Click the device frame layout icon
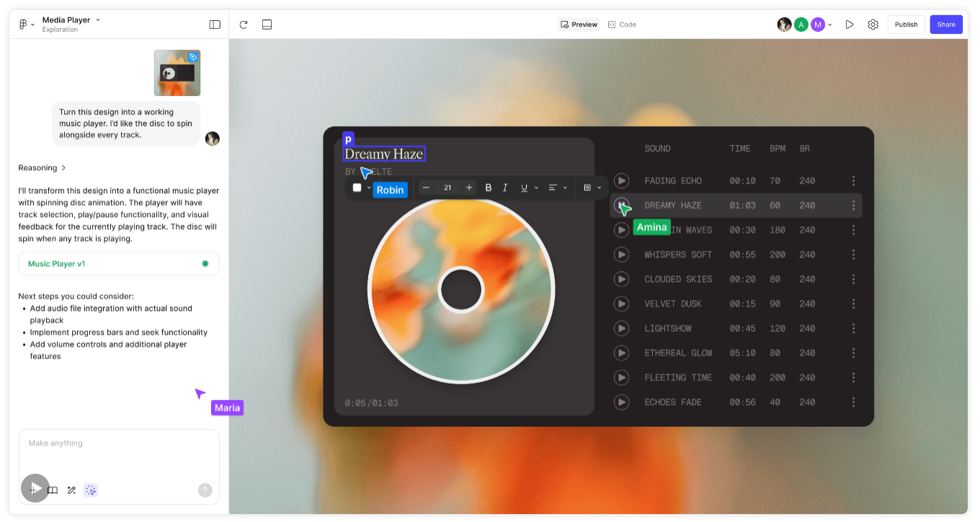This screenshot has width=980, height=522. tap(267, 25)
